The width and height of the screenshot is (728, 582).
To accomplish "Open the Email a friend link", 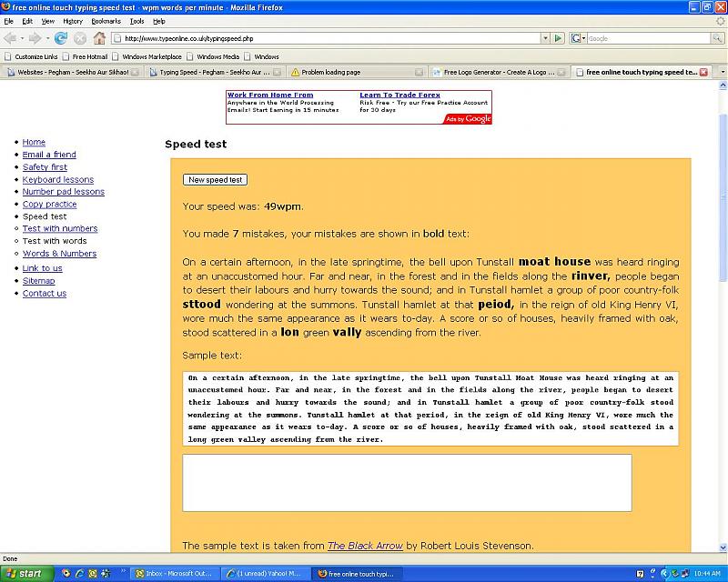I will tap(49, 155).
